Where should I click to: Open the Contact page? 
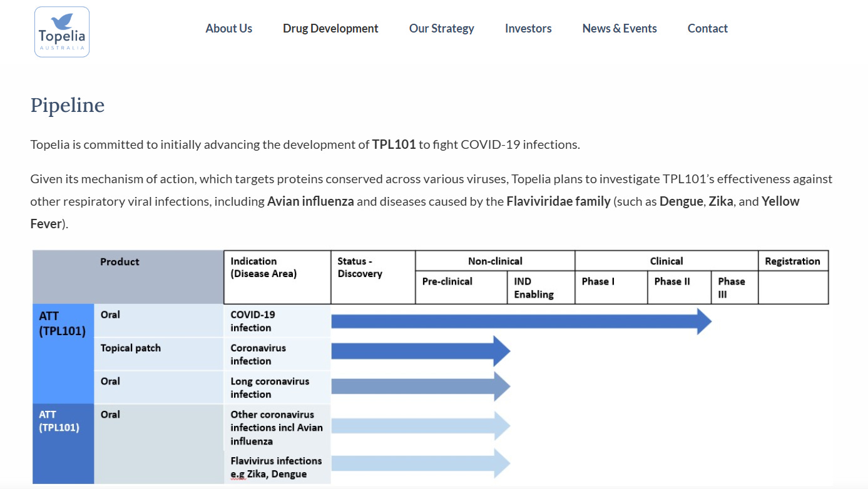708,29
